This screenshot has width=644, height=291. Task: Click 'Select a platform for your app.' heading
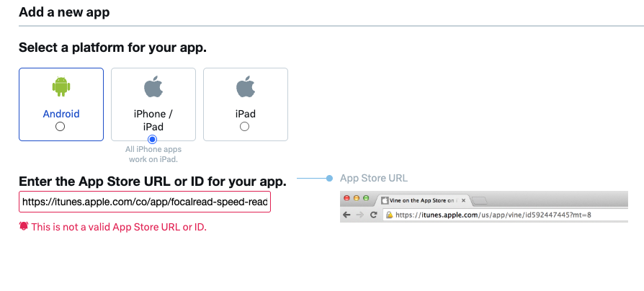112,48
